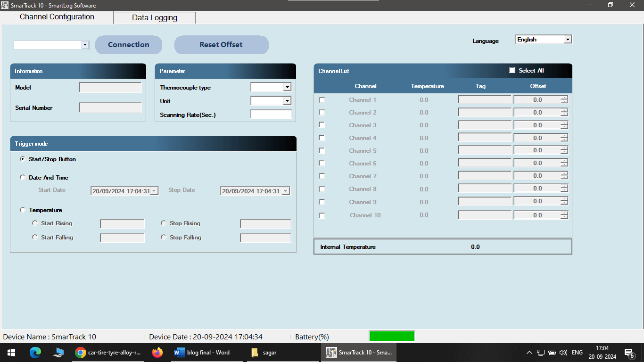Screen dimensions: 644x362
Task: Enable Channel 9 checkbox
Action: click(x=322, y=202)
